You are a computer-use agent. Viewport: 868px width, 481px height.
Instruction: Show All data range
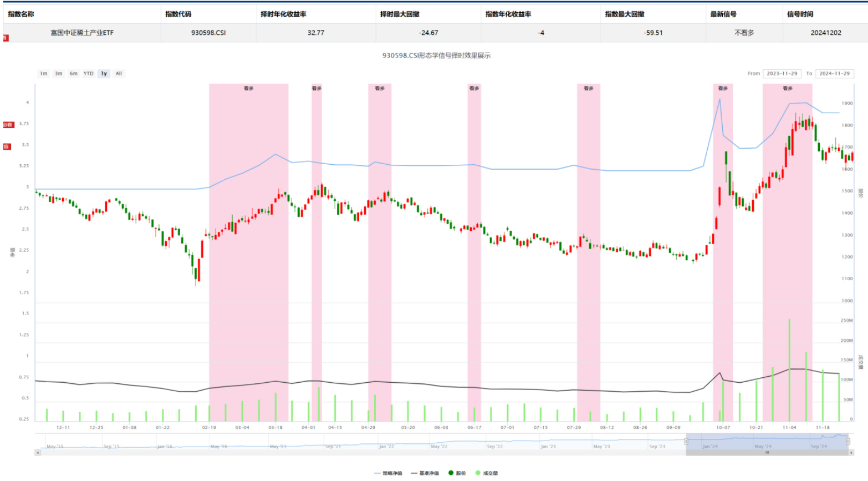pyautogui.click(x=119, y=73)
